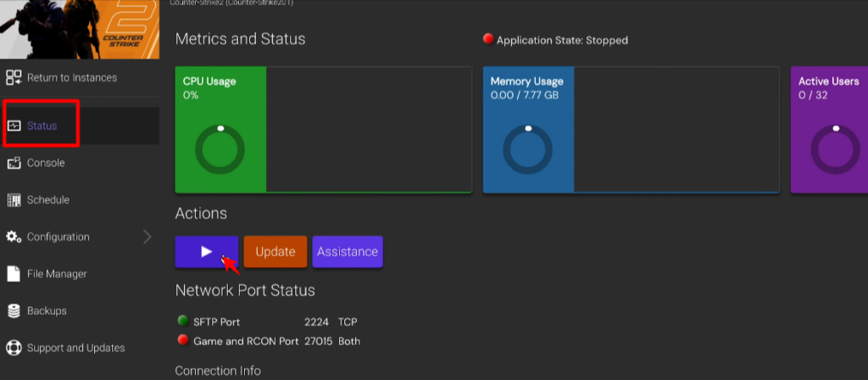
Task: Click the Support and Updates lifebuoy icon
Action: [x=14, y=348]
